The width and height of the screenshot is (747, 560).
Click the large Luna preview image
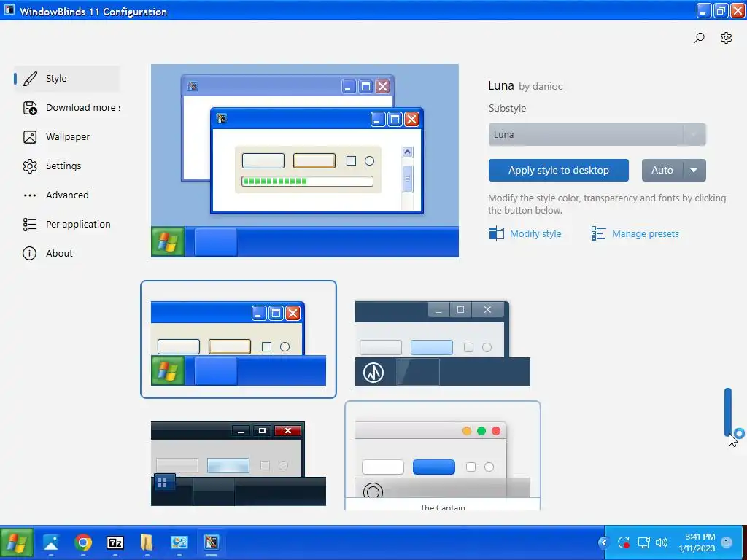pyautogui.click(x=305, y=161)
